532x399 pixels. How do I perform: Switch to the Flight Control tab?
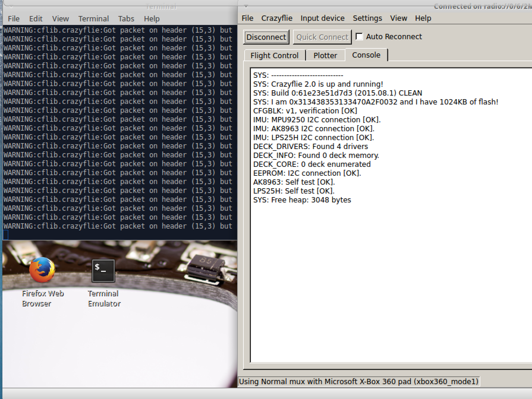click(x=274, y=56)
